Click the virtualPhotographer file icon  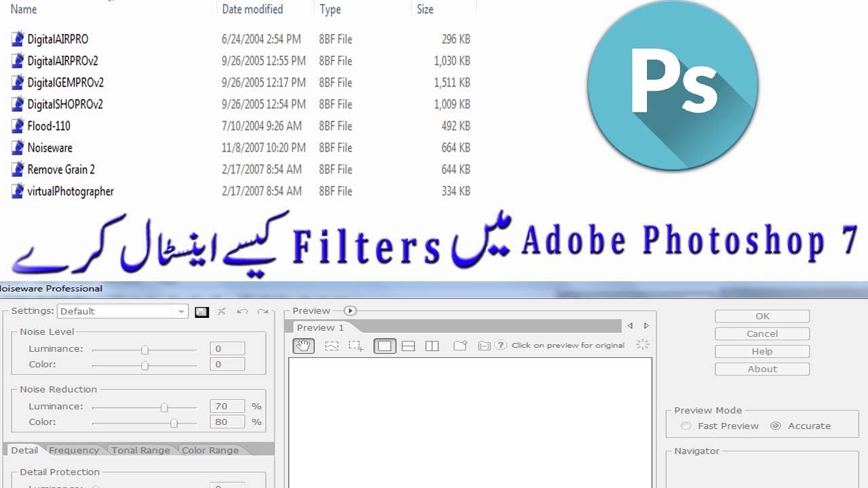(18, 190)
